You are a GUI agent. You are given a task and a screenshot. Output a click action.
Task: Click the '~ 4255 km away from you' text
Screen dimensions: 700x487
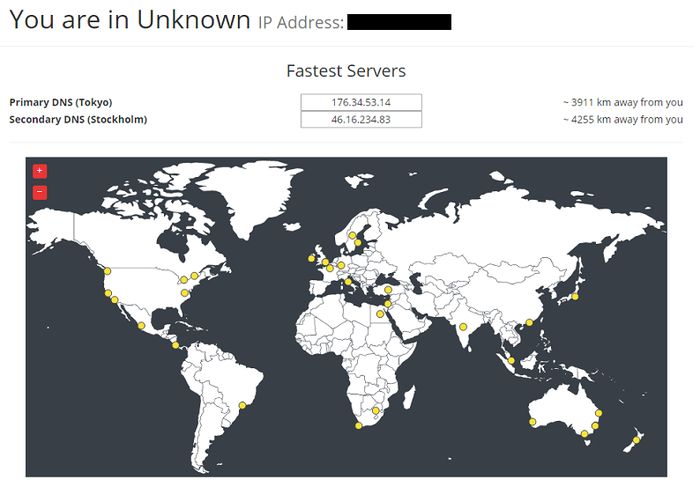pos(623,120)
